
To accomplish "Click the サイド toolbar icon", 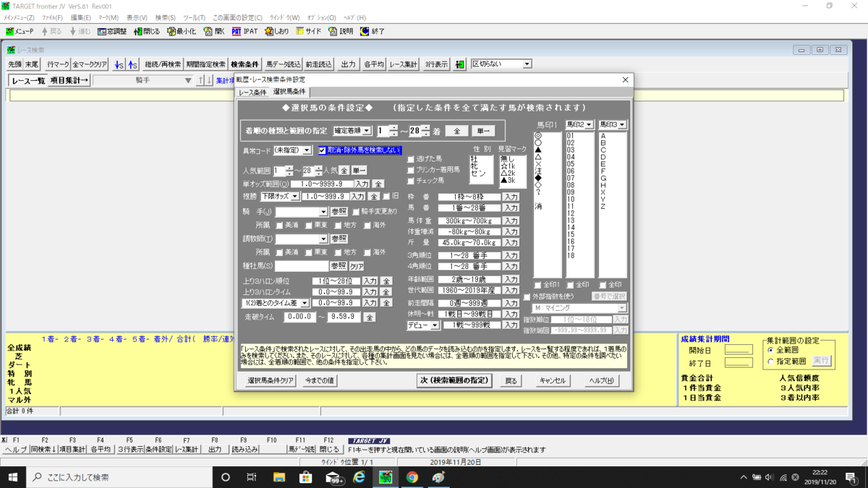I will [x=309, y=32].
